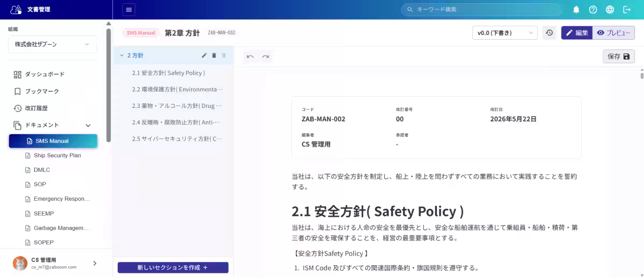Collapse the 2 方針 section chevron
The width and height of the screenshot is (644, 277).
pyautogui.click(x=121, y=55)
